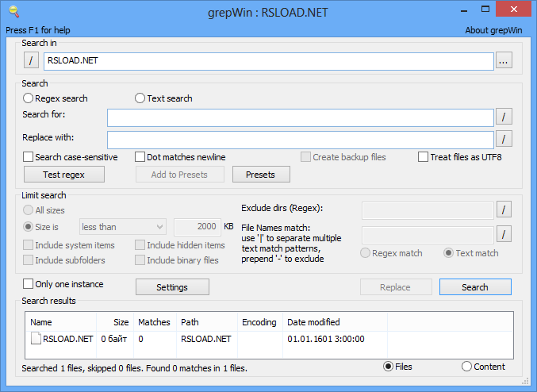
Task: Click Add to Presets button
Action: [x=180, y=175]
